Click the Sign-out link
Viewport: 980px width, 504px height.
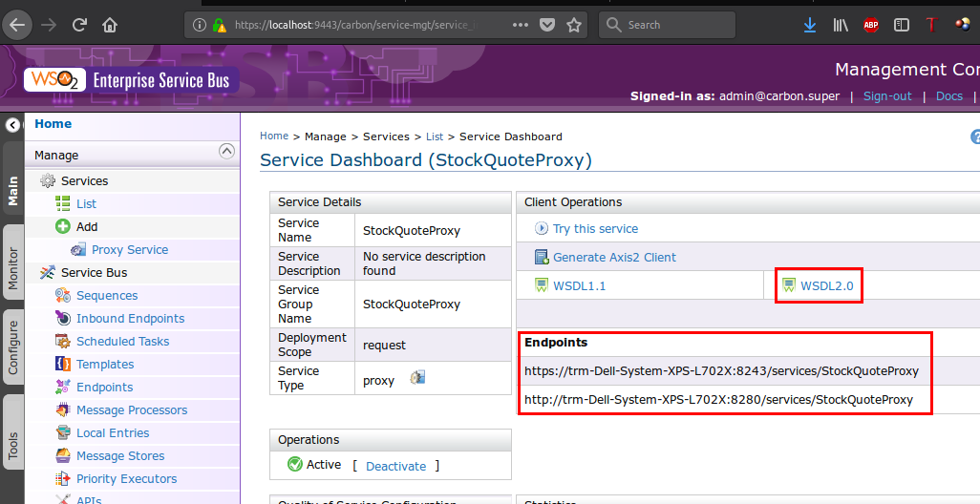click(887, 96)
